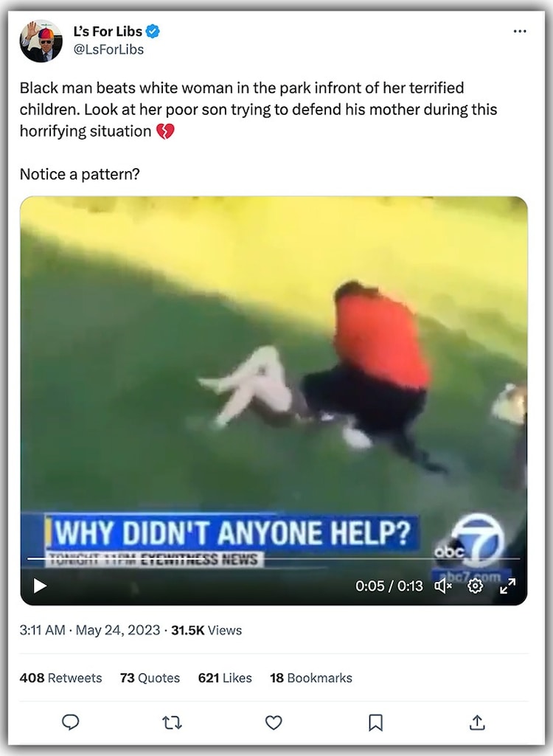
Task: Click the 0:05 / 0:13 time display
Action: 389,586
